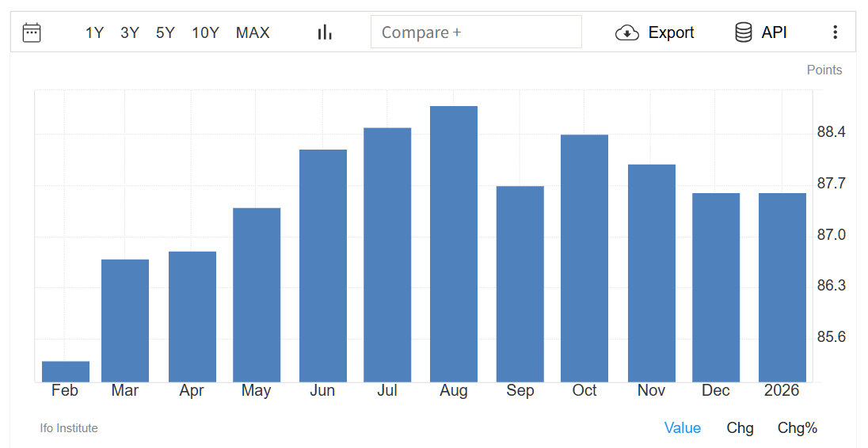
Task: Select the 3Y time range
Action: (x=130, y=32)
